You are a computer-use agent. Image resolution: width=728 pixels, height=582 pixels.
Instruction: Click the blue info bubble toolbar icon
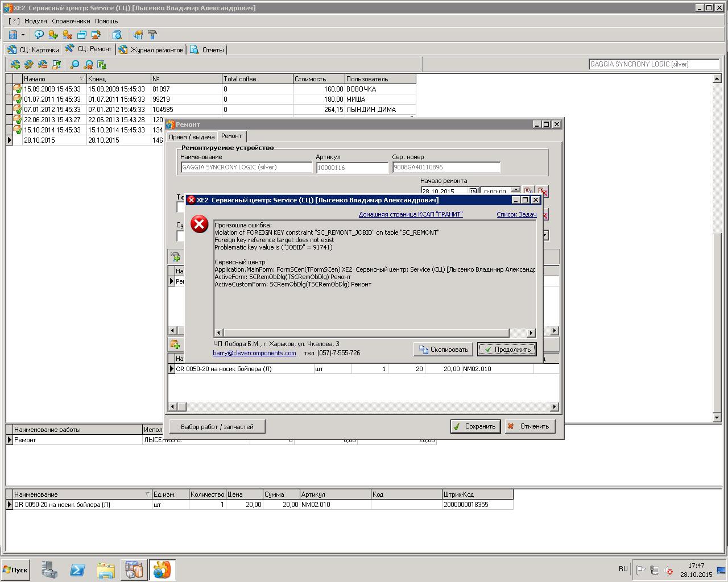point(39,35)
